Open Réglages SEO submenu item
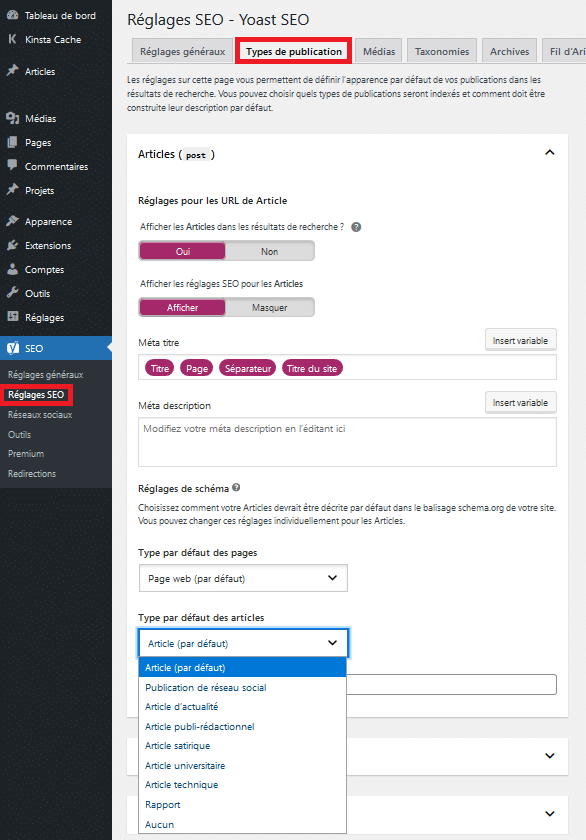This screenshot has width=586, height=840. pos(36,395)
